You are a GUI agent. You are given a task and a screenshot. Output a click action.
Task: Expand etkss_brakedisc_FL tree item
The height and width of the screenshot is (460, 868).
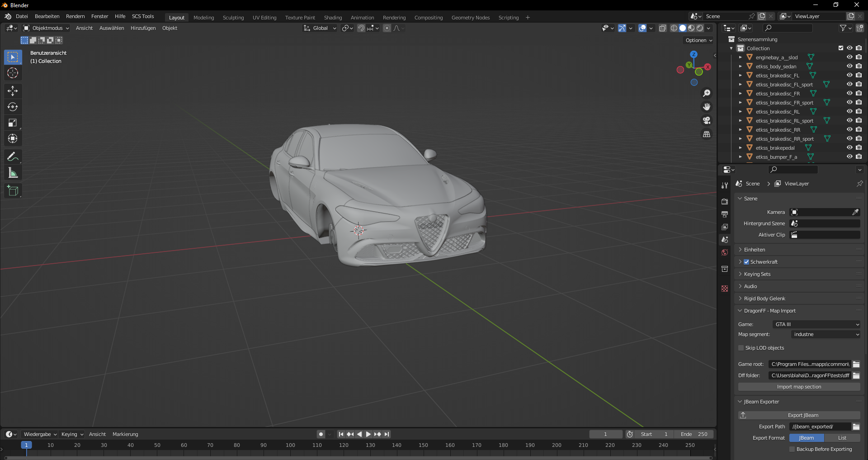tap(740, 76)
